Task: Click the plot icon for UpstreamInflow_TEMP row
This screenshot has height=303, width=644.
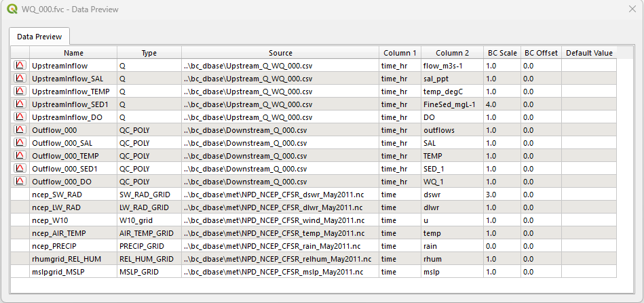Action: pyautogui.click(x=20, y=92)
